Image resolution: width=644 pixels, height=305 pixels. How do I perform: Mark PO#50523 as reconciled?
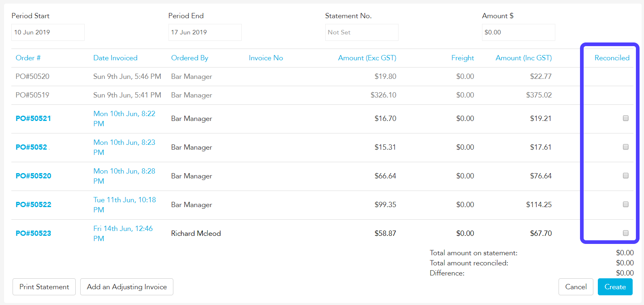point(625,233)
